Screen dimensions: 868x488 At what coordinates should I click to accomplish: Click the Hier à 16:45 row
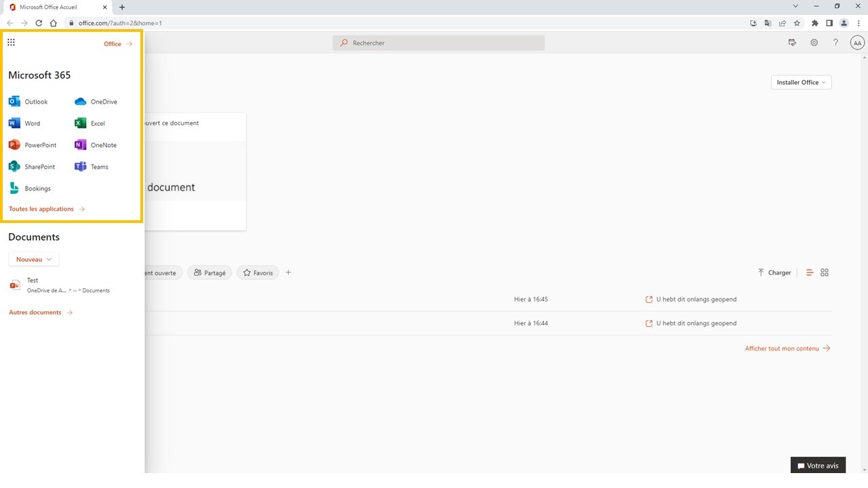coord(488,299)
